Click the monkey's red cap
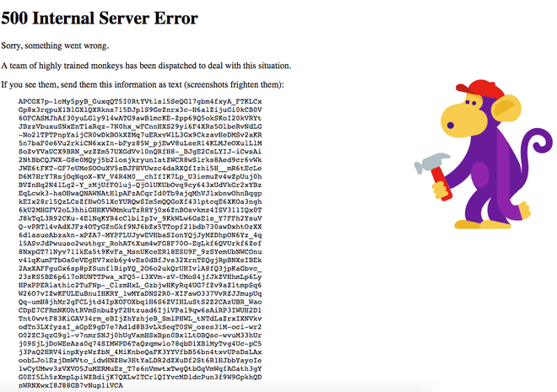This screenshot has width=557, height=392. click(479, 89)
